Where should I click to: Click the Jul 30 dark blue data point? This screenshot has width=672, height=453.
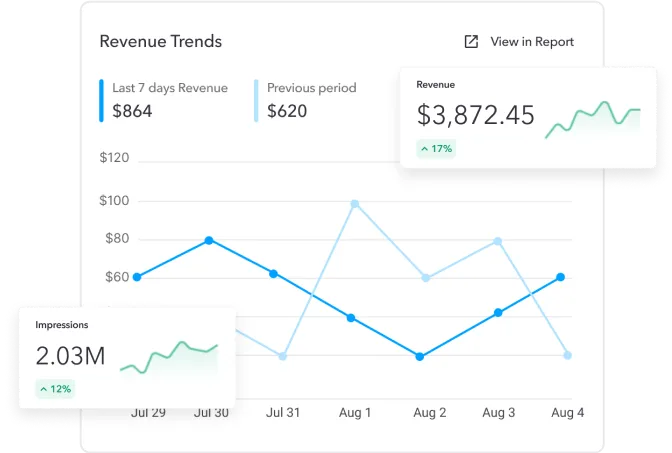pyautogui.click(x=209, y=240)
